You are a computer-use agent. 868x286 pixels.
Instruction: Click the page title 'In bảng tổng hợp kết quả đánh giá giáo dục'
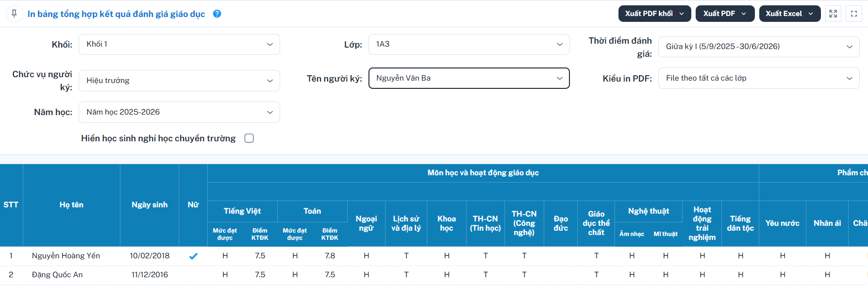coord(116,14)
